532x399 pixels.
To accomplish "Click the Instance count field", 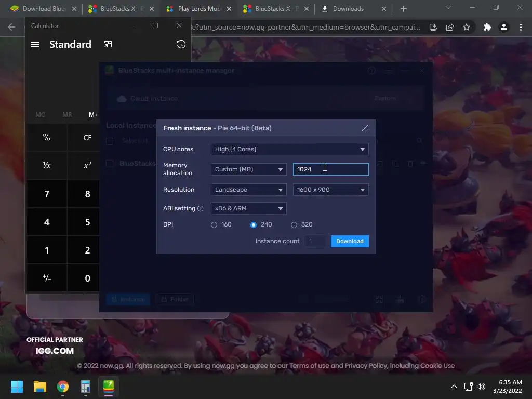I will [x=315, y=241].
